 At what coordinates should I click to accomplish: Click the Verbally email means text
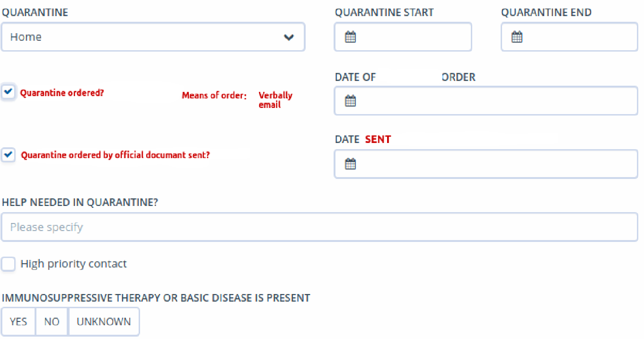[x=275, y=100]
